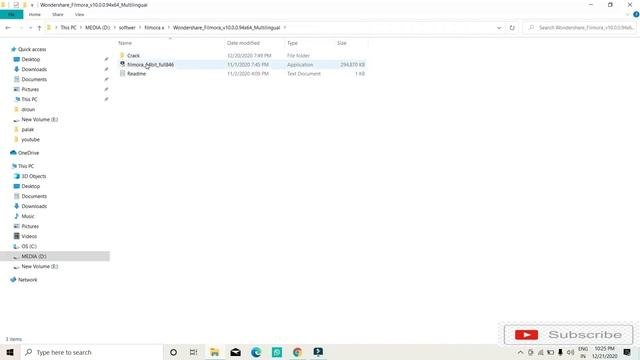The width and height of the screenshot is (640, 360).
Task: Select the Crack folder
Action: tap(133, 56)
